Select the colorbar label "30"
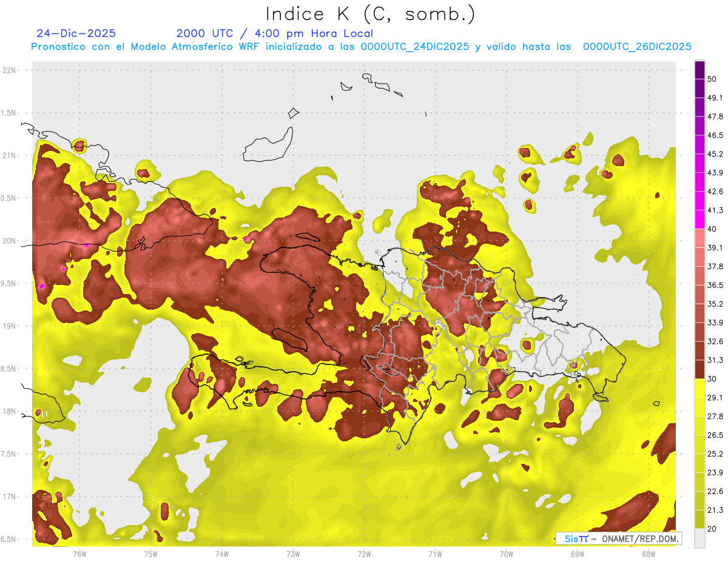This screenshot has width=728, height=562. (712, 379)
